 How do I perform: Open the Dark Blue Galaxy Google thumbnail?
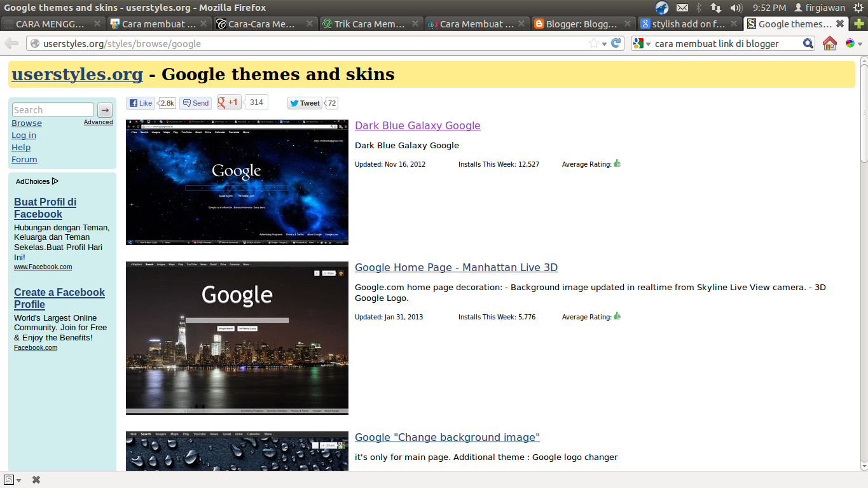237,182
